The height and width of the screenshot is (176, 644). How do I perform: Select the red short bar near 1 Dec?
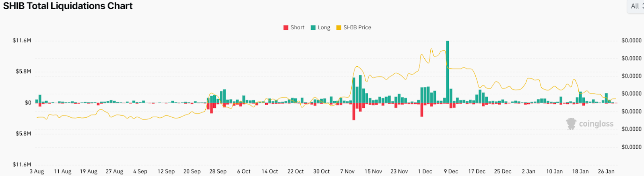click(422, 110)
